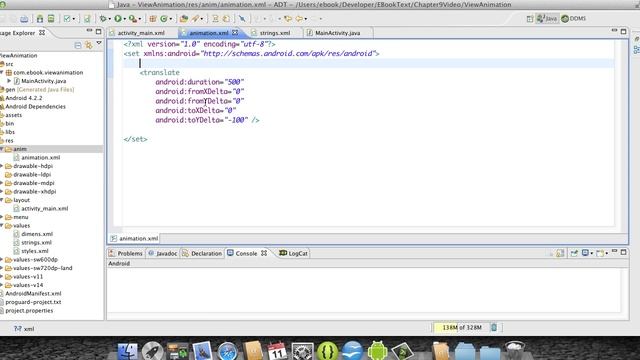Minimize the editor area
The width and height of the screenshot is (640, 360).
[614, 31]
